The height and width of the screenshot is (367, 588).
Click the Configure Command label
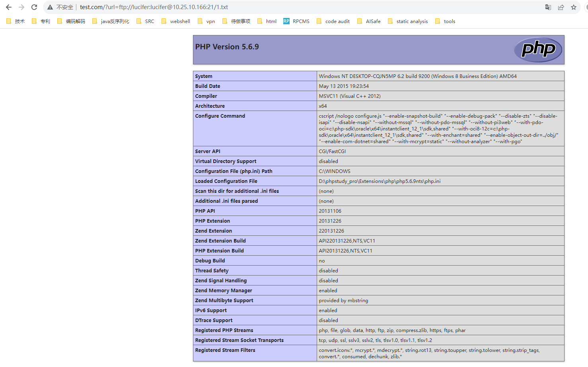[x=220, y=116]
